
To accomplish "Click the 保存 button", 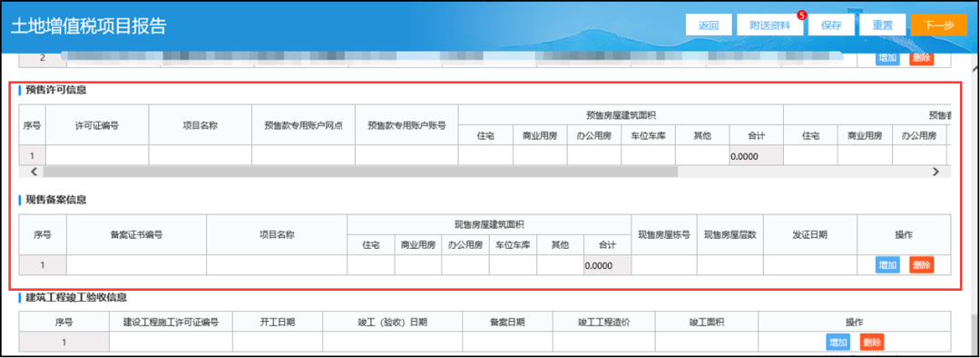I will [x=831, y=25].
